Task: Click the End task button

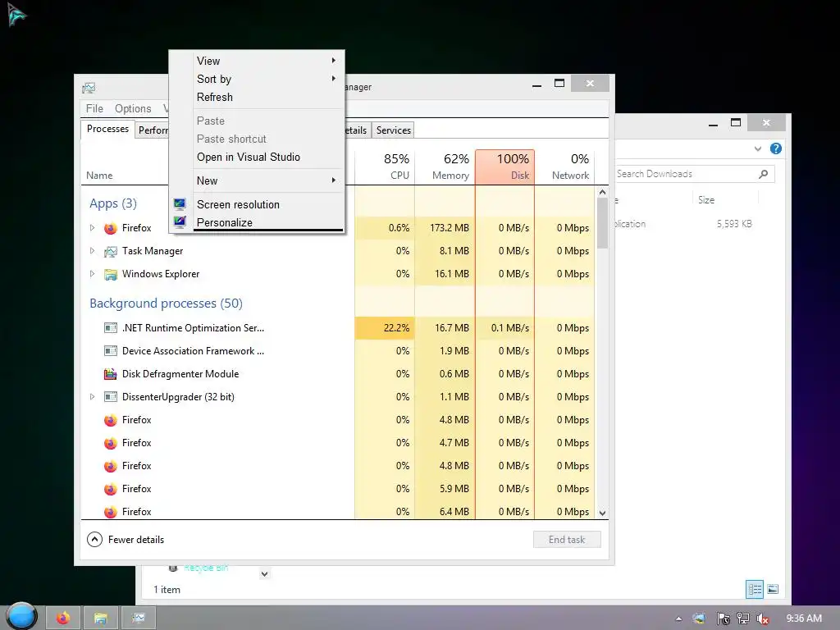Action: point(567,540)
